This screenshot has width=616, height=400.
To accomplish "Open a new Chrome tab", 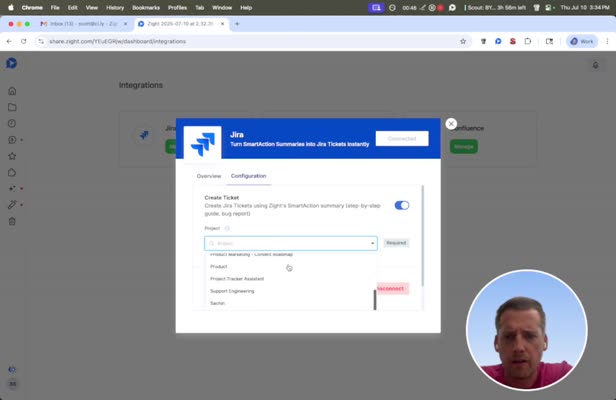I will pos(237,24).
